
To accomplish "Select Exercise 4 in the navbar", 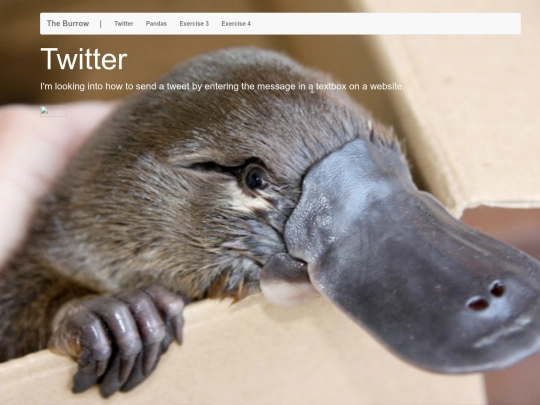I will tap(236, 23).
